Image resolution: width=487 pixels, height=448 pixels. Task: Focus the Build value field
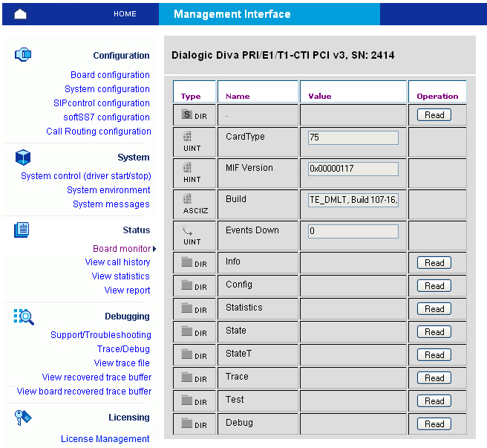point(353,200)
